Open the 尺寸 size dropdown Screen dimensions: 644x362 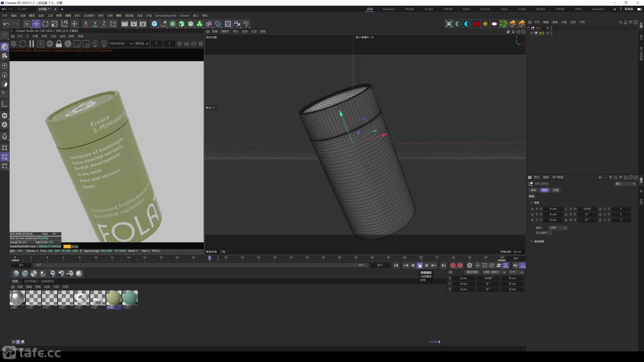516,272
